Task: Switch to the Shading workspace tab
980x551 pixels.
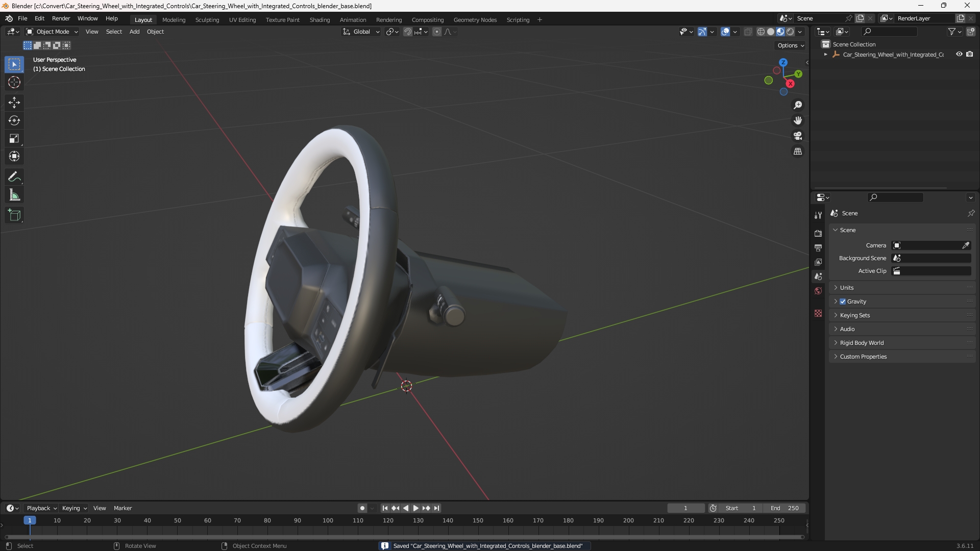Action: 320,20
